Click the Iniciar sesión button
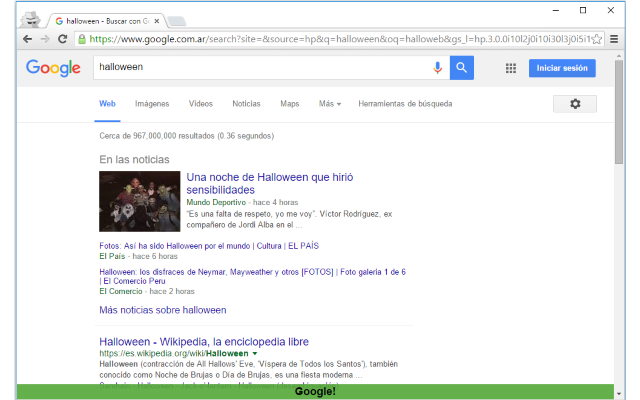 pyautogui.click(x=562, y=68)
